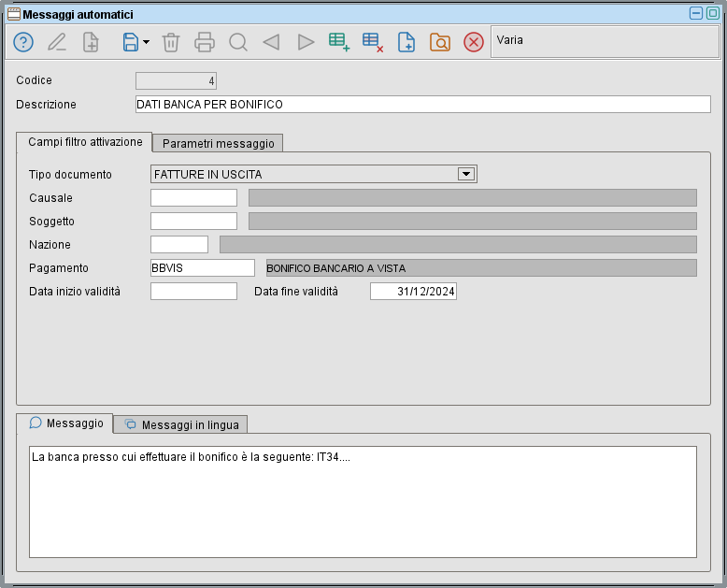727x588 pixels.
Task: Open the help question mark icon
Action: (23, 42)
